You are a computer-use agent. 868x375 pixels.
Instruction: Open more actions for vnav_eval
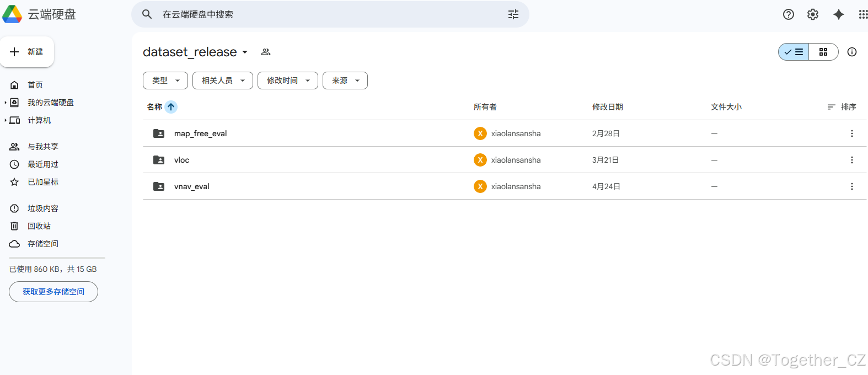click(x=852, y=186)
